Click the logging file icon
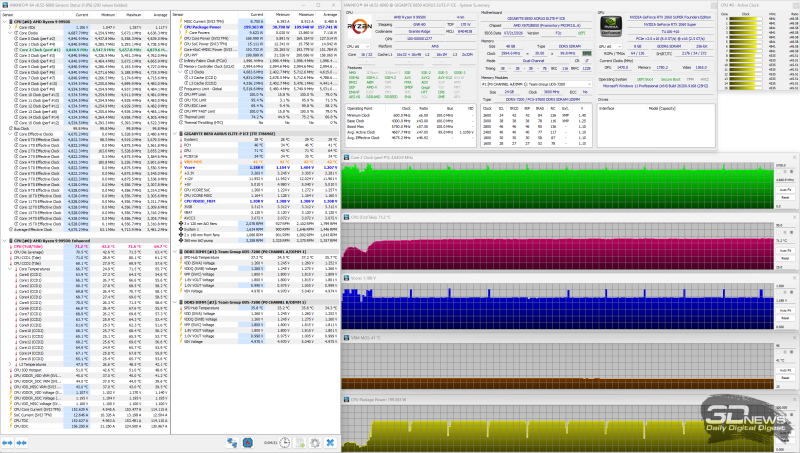 [300, 442]
